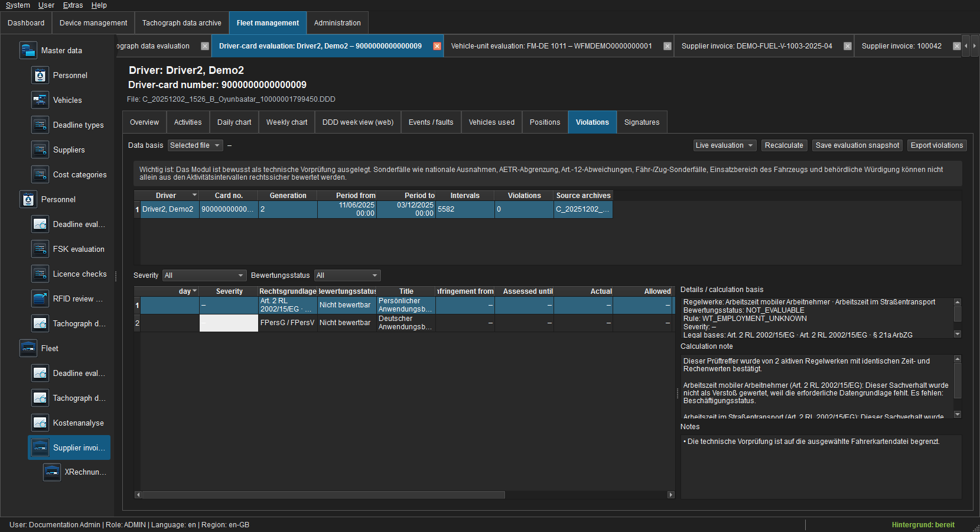Switch to the Dashboard tab
980x532 pixels.
(x=26, y=23)
